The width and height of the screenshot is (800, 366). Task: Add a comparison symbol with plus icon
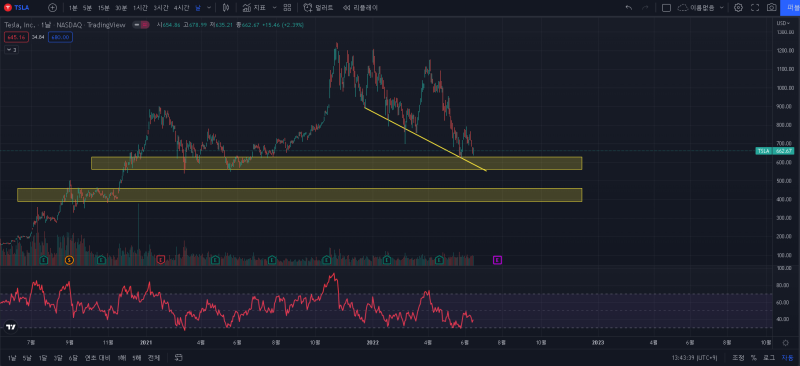pyautogui.click(x=53, y=8)
